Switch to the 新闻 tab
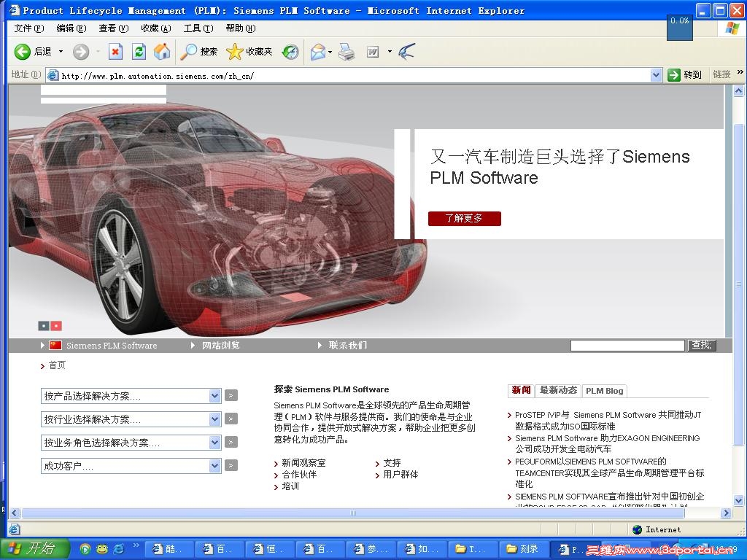 (521, 391)
